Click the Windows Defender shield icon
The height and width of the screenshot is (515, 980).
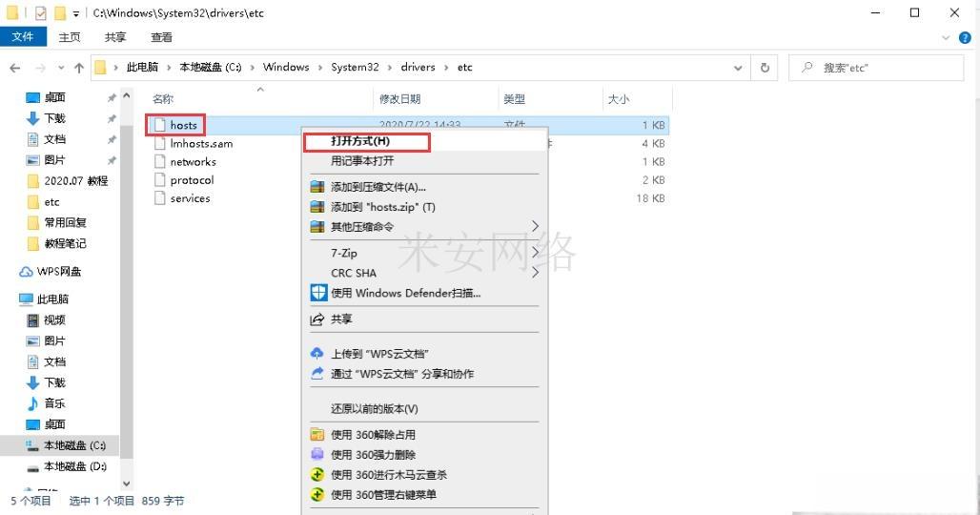pyautogui.click(x=318, y=293)
